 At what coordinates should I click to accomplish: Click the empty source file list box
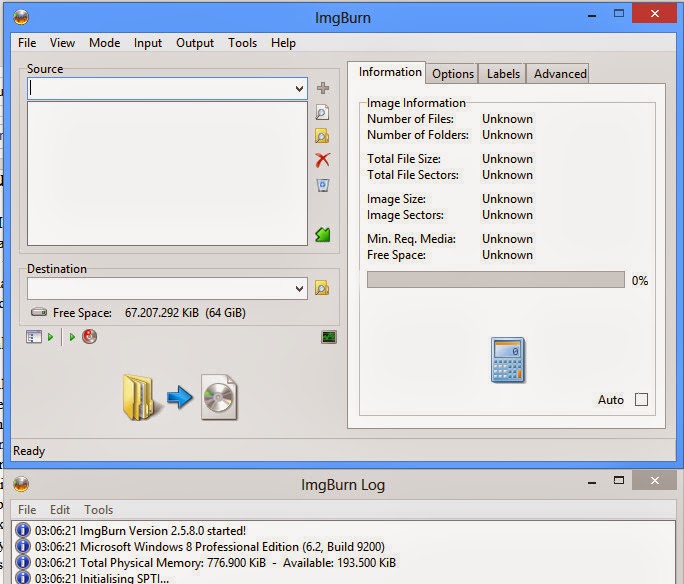168,173
